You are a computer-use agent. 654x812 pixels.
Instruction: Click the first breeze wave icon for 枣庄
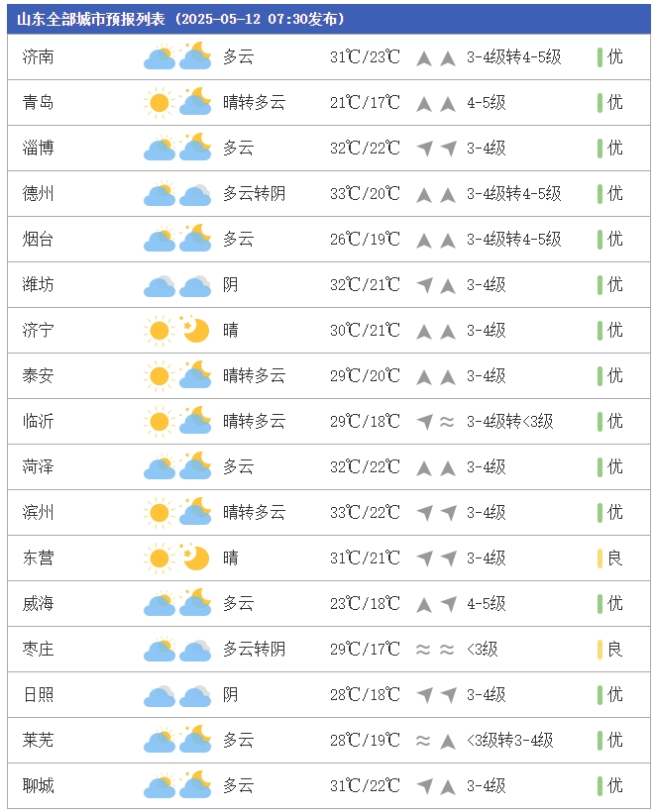point(423,650)
